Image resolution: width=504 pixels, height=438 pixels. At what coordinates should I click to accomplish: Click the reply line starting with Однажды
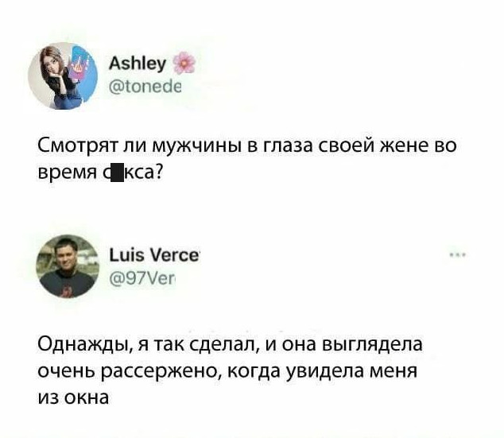(231, 345)
